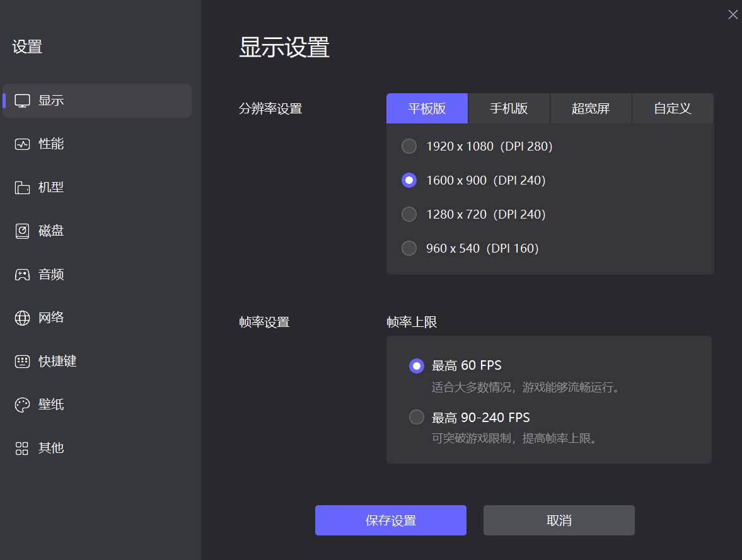Switch to the 超宽屏 resolution tab

(591, 108)
